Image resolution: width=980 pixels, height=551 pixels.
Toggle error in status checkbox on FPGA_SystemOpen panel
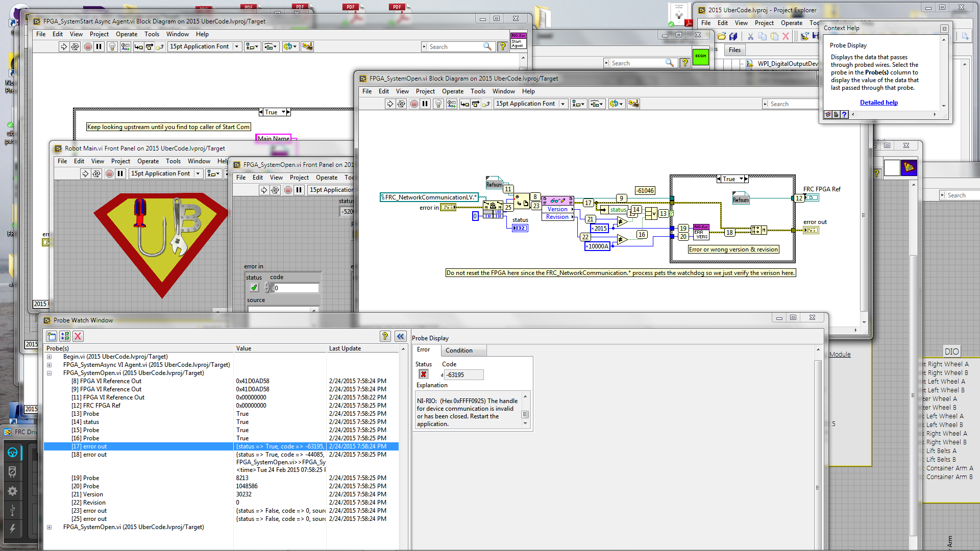coord(254,288)
